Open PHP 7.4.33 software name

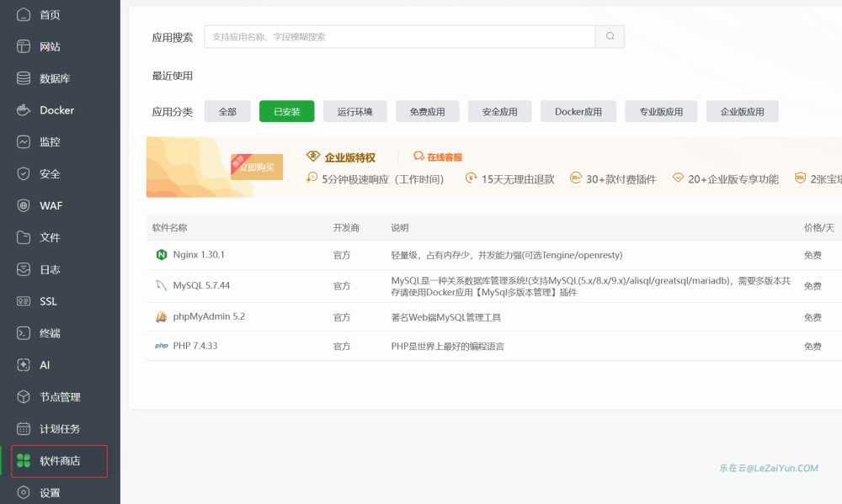click(x=195, y=346)
